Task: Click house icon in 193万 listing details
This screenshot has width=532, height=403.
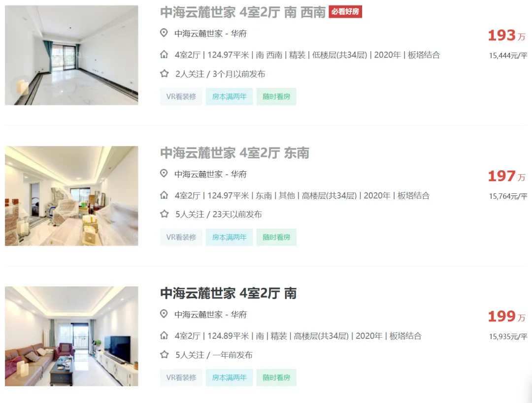Action: point(164,55)
